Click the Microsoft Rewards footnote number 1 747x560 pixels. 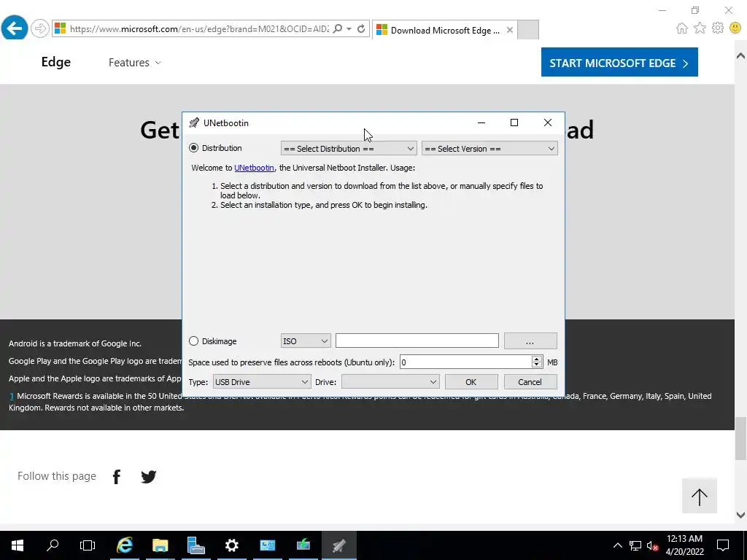pyautogui.click(x=12, y=396)
